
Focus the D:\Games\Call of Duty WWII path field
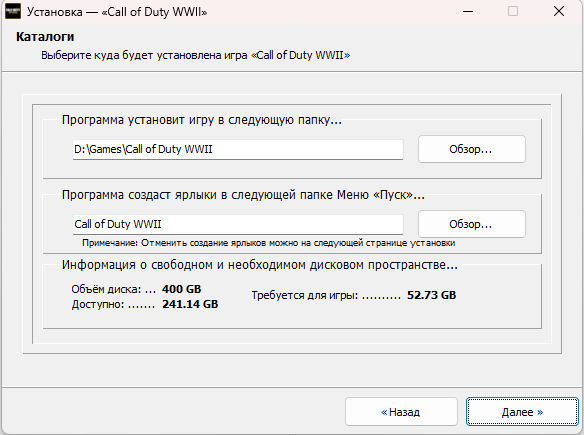pyautogui.click(x=238, y=150)
